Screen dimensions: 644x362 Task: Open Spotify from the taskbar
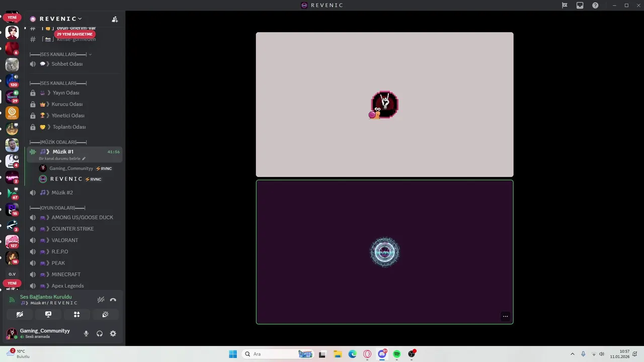coord(397,354)
